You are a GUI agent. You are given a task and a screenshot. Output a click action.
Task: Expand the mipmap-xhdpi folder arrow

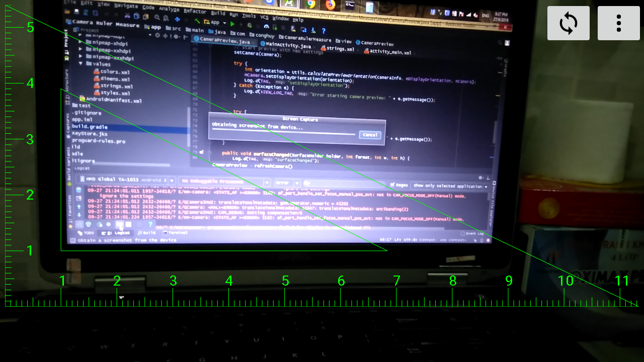[80, 43]
